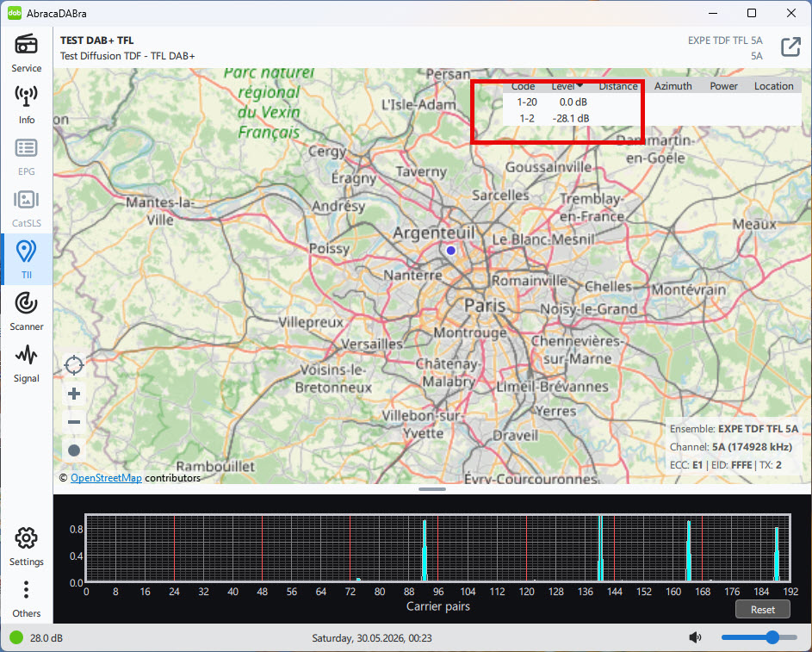Viewport: 812px width, 652px height.
Task: Mute audio with speaker icon
Action: pos(695,637)
